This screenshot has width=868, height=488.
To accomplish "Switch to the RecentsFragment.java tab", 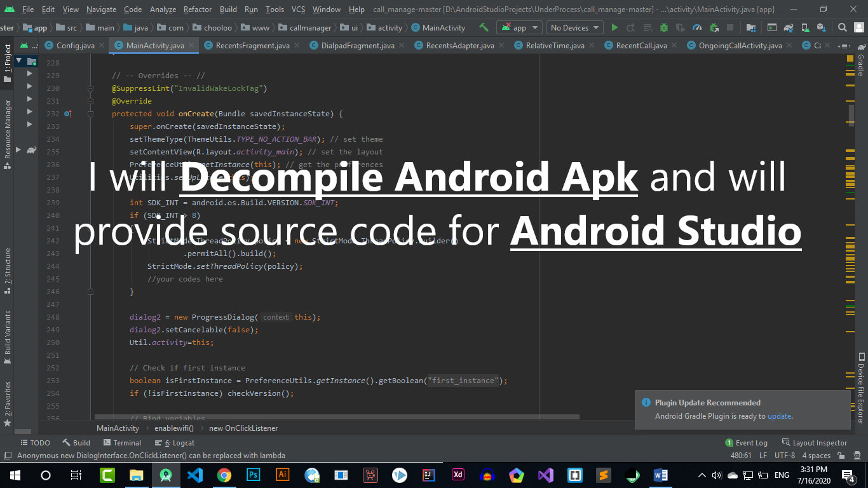I will 252,46.
